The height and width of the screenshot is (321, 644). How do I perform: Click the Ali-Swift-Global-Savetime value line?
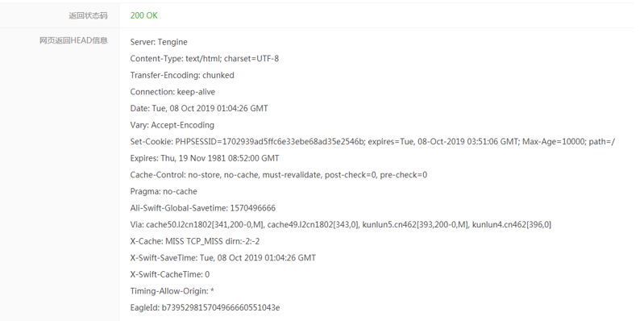tap(203, 208)
